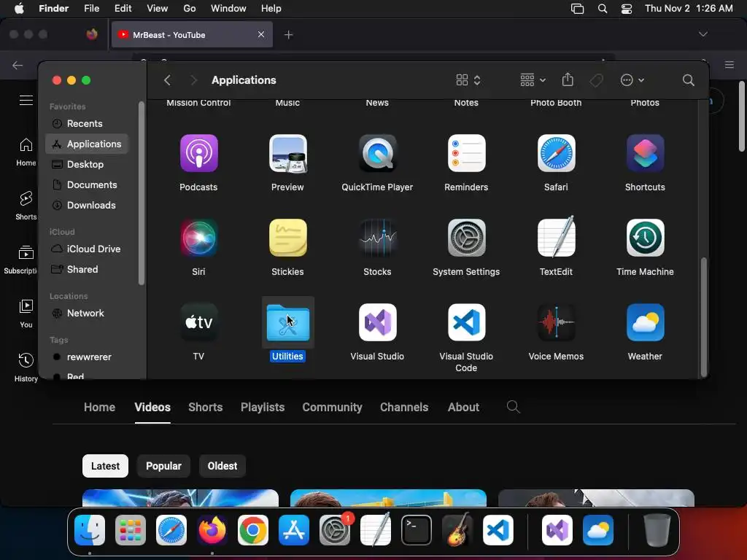Open the Edit menu

123,9
